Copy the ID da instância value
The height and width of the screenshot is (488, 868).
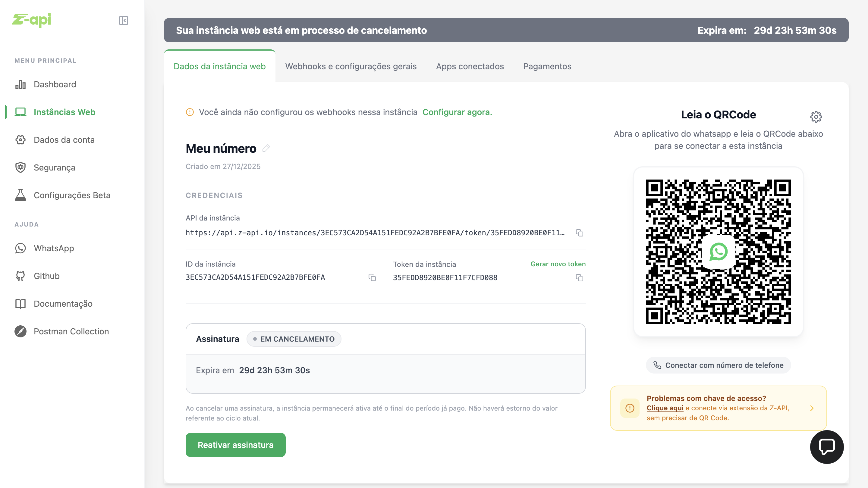(372, 277)
